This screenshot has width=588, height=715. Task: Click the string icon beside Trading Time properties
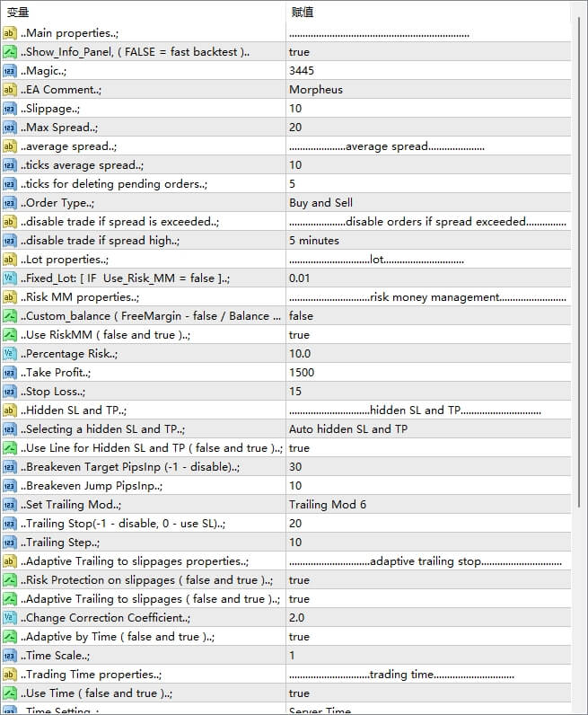point(10,675)
